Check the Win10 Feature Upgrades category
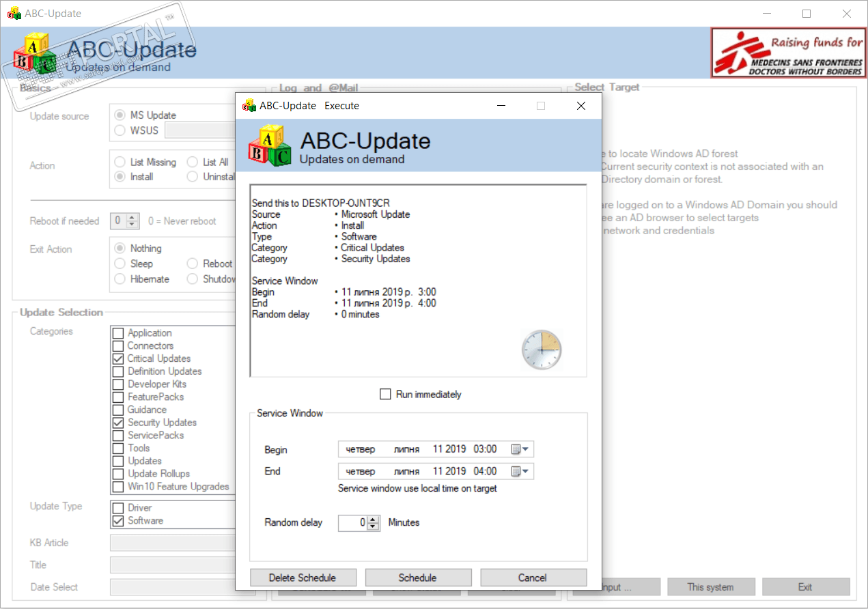 (118, 487)
